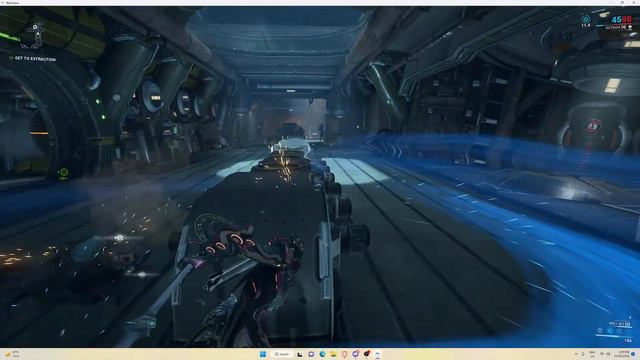The width and height of the screenshot is (640, 360).
Task: Show hidden system tray icons
Action: point(576,354)
